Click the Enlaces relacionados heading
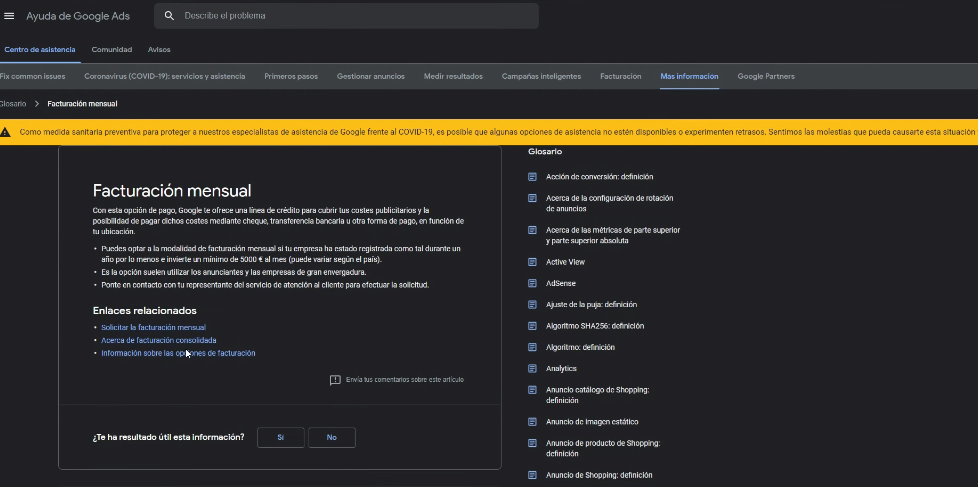The image size is (978, 487). click(145, 311)
